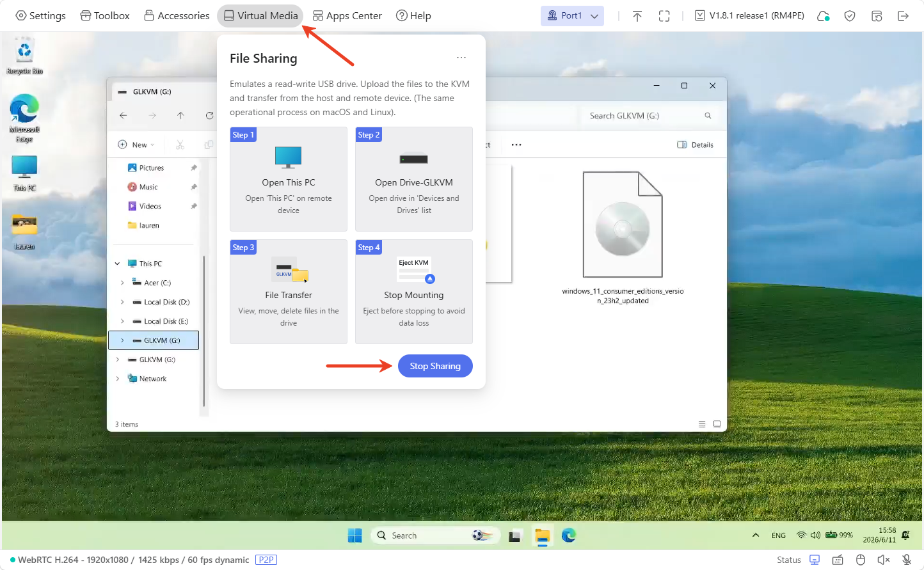Expand the Local Disk (E:) node

[x=122, y=321]
